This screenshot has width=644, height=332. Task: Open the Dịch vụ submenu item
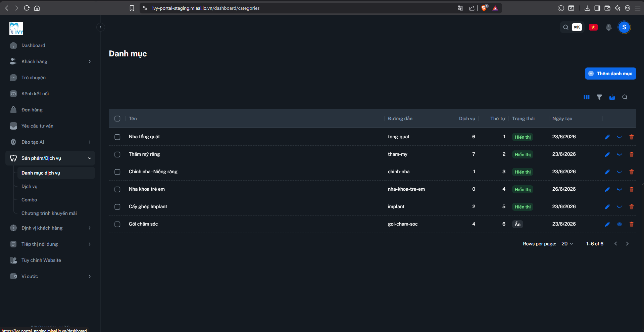pos(30,186)
